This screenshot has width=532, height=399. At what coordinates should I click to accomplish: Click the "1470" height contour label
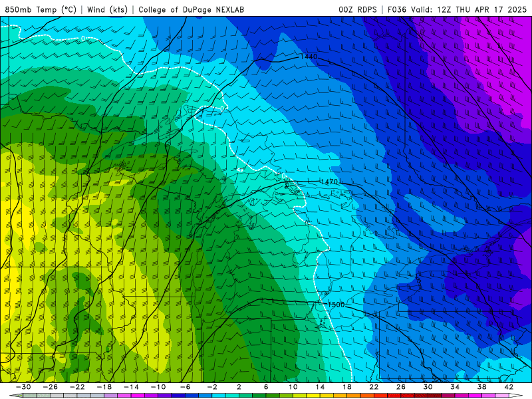pos(329,182)
